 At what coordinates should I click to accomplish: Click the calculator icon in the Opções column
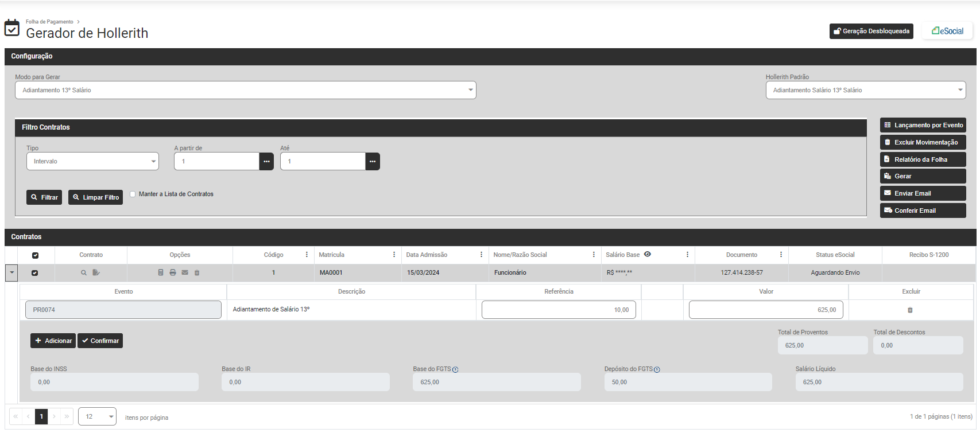(161, 272)
